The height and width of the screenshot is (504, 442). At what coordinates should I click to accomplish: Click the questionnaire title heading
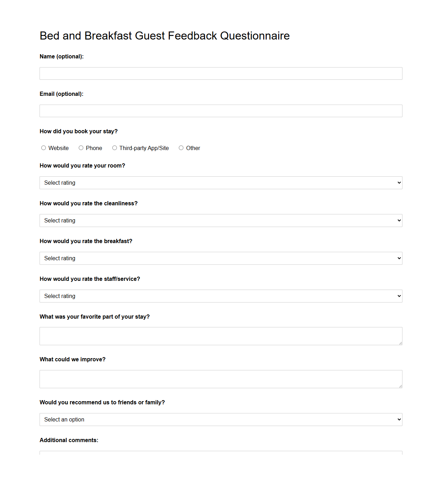(x=164, y=36)
